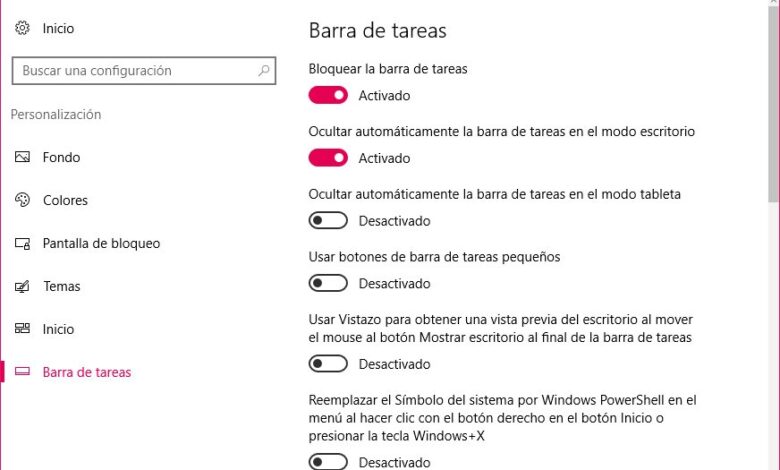Image resolution: width=780 pixels, height=470 pixels.
Task: Click the vertical scrollbar on the right
Action: point(773,100)
